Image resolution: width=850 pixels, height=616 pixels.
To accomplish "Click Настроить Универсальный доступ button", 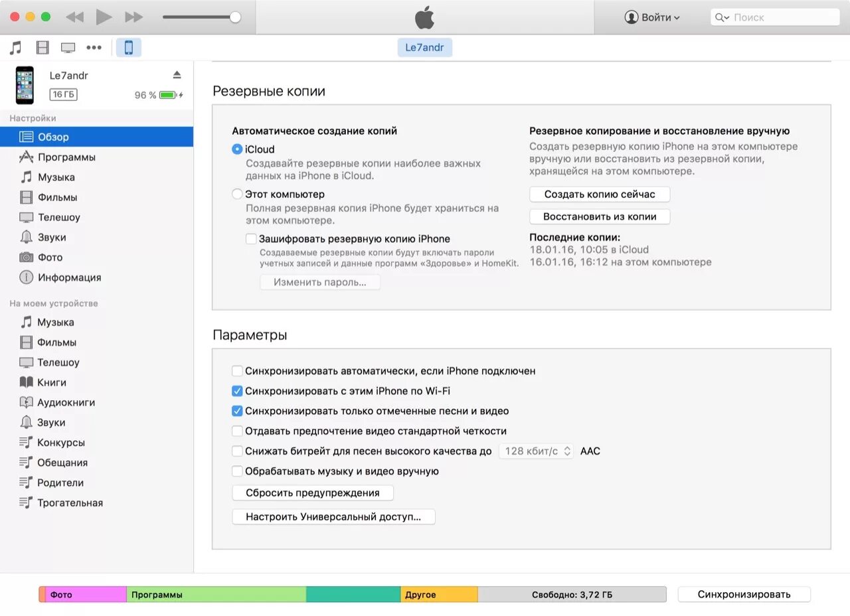I will [333, 516].
